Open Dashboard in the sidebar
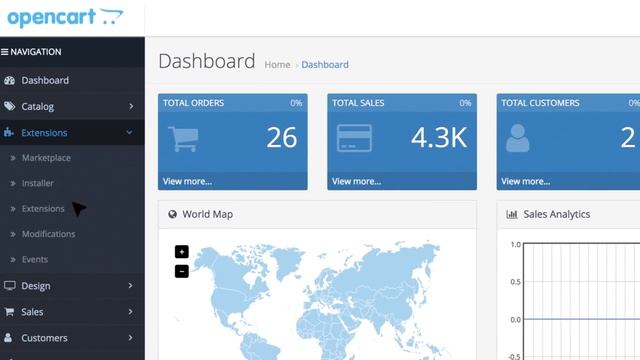Image resolution: width=640 pixels, height=360 pixels. (72, 80)
